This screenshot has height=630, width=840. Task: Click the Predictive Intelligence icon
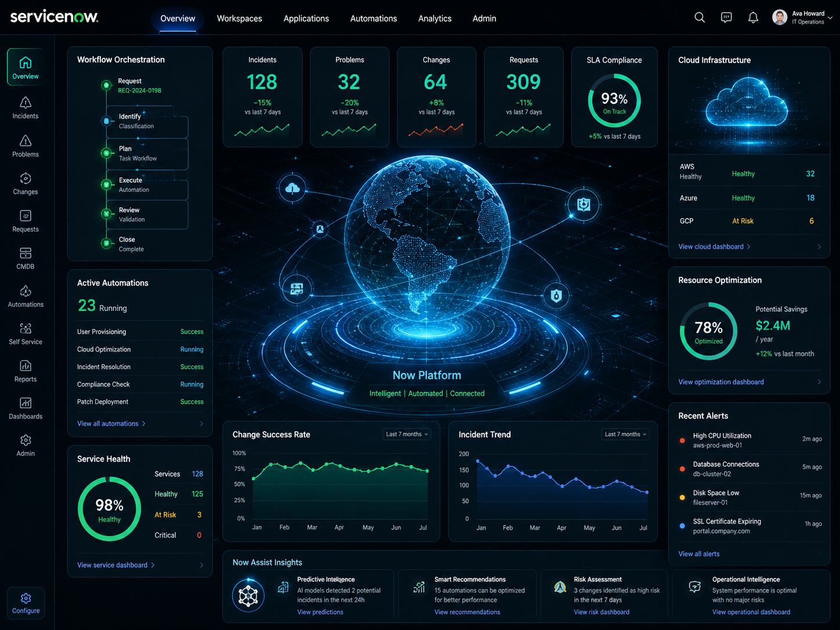(283, 587)
